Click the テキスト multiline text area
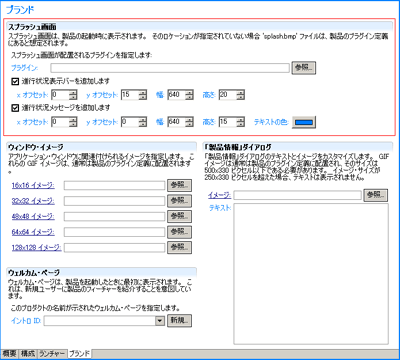Image resolution: width=400 pixels, height=360 pixels. point(311,274)
